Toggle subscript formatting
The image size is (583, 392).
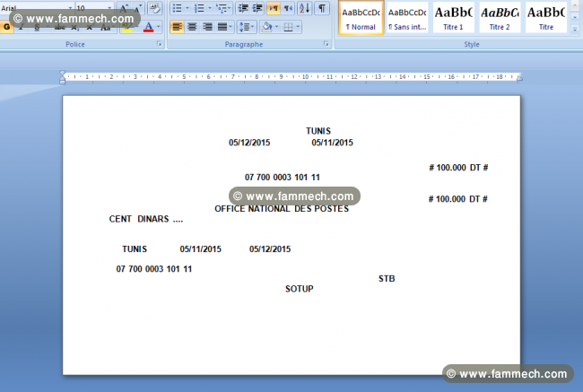pos(74,27)
